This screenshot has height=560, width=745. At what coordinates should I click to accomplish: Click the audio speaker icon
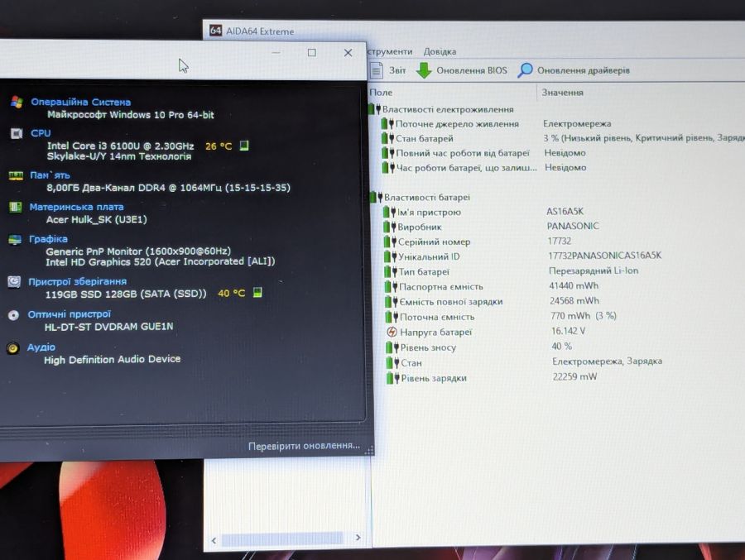(12, 348)
